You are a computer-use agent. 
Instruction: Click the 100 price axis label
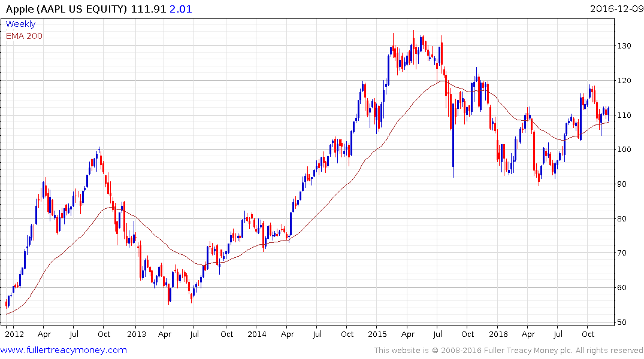(x=624, y=150)
